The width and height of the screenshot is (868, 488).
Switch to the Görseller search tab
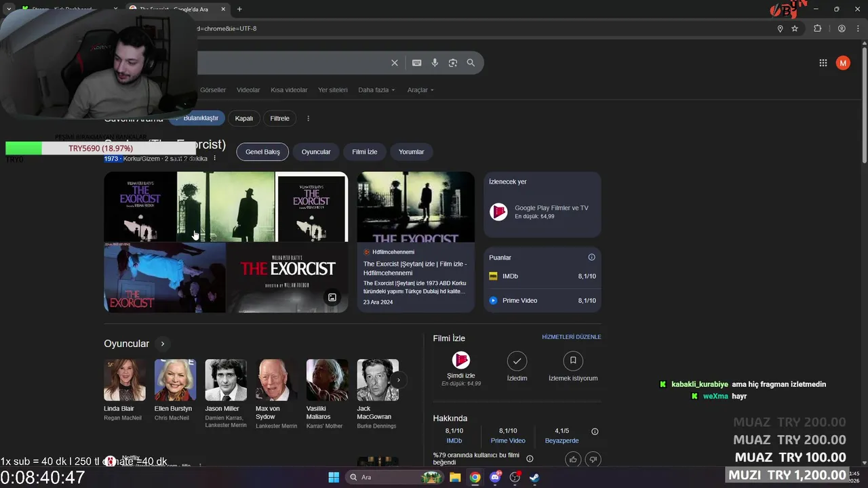[213, 90]
